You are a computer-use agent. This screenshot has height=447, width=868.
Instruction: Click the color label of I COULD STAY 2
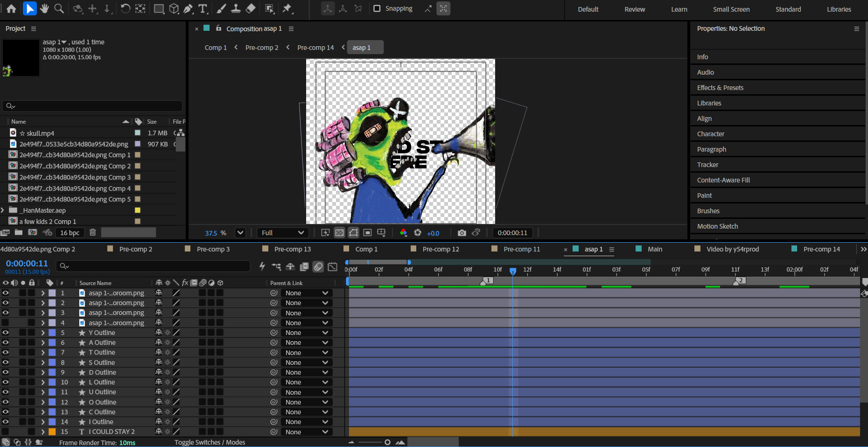52,432
